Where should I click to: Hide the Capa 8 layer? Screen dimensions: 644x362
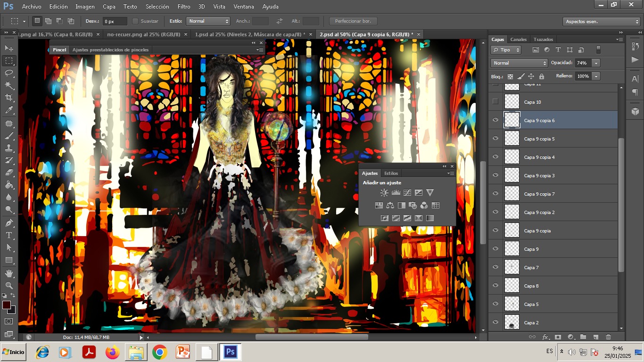coord(495,286)
